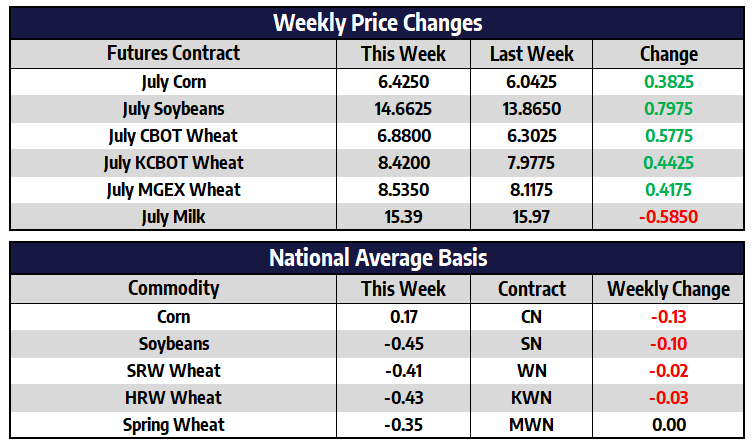Select the HRW Wheat contract code KWN
755x446 pixels.
pyautogui.click(x=531, y=398)
